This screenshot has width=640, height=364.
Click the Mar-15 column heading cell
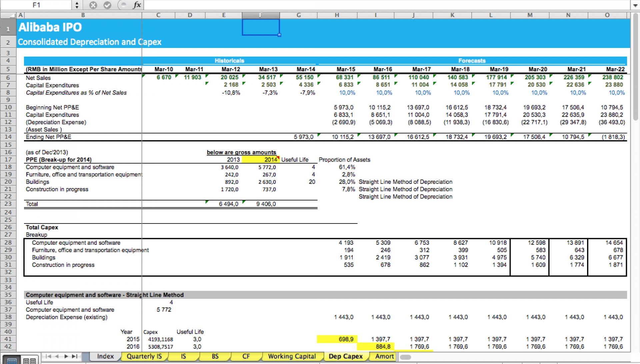[346, 69]
